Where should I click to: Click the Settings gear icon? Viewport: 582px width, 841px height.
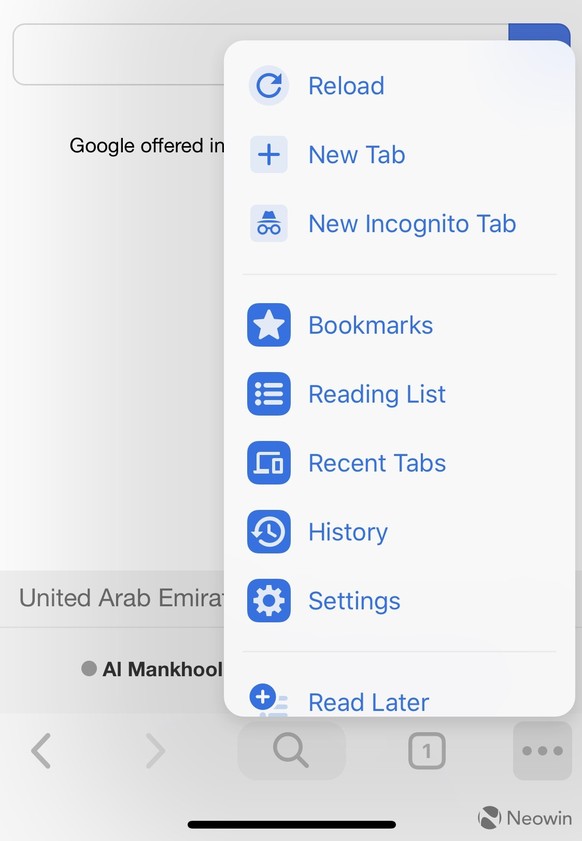tap(269, 600)
